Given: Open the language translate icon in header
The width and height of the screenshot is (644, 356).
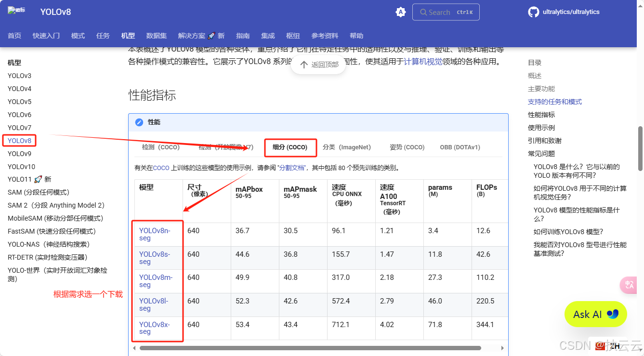Looking at the screenshot, I should 401,12.
